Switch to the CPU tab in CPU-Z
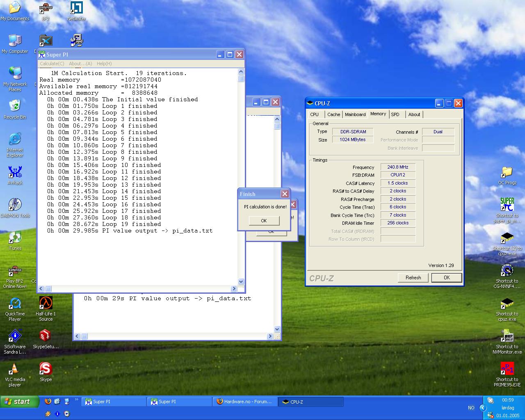 tap(315, 114)
